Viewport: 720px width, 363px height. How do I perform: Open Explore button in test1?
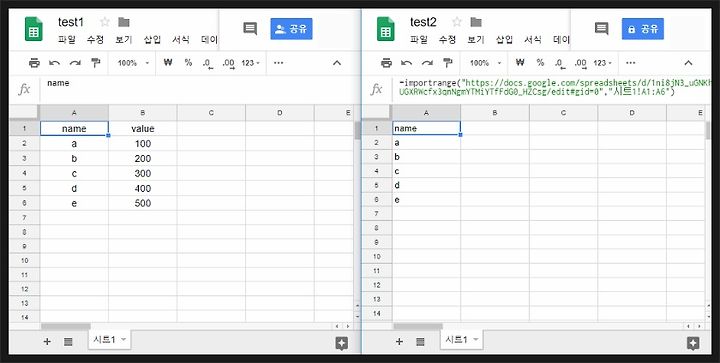[341, 343]
